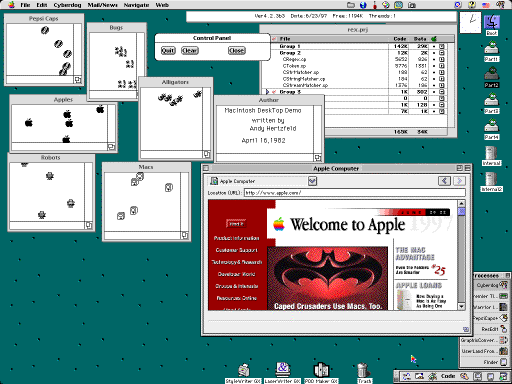Select the LaserWriter GX printer icon

(x=282, y=370)
